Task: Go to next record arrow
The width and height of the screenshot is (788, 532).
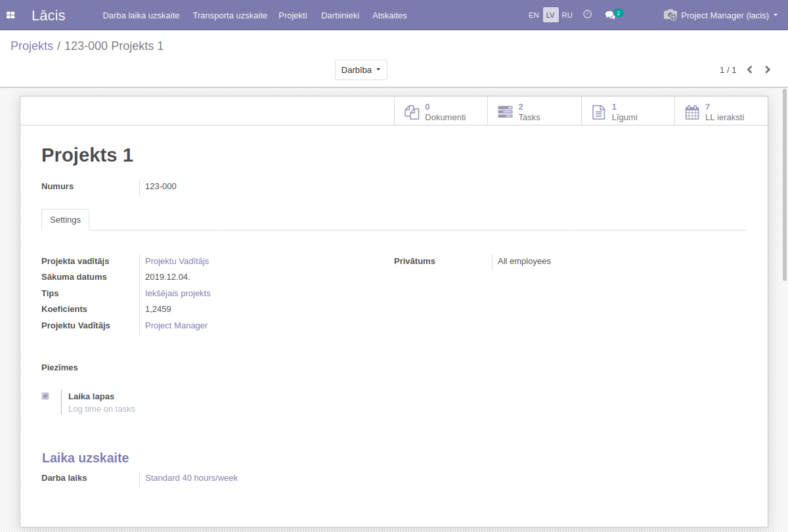Action: (768, 70)
